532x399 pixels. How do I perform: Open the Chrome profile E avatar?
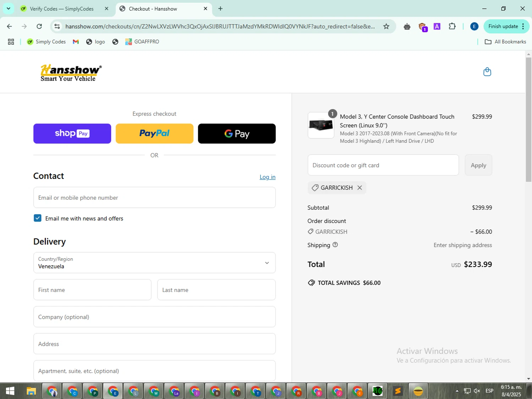[474, 26]
